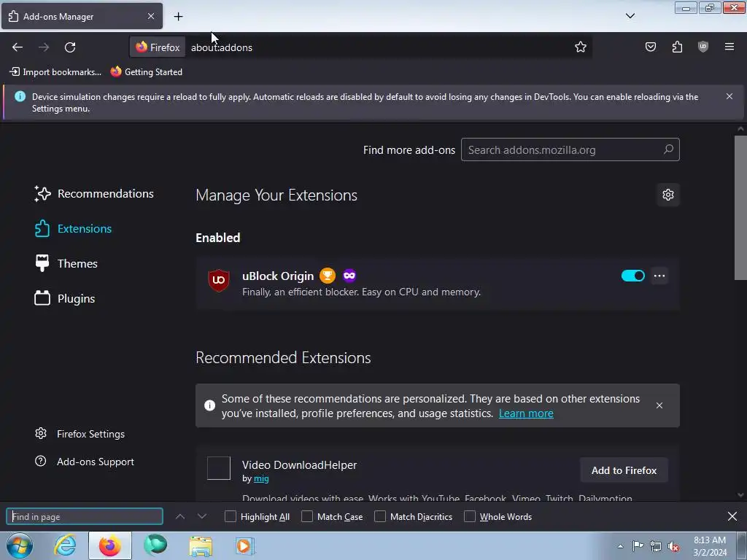Open Windows Explorer folder from taskbar
Screen dimensions: 747x560
201,545
